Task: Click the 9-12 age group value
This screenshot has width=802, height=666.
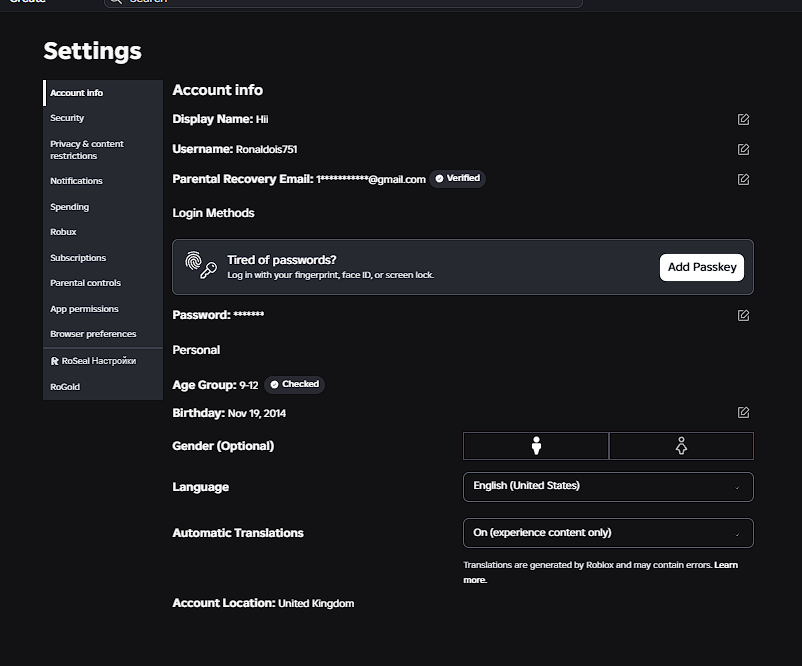Action: click(x=249, y=385)
